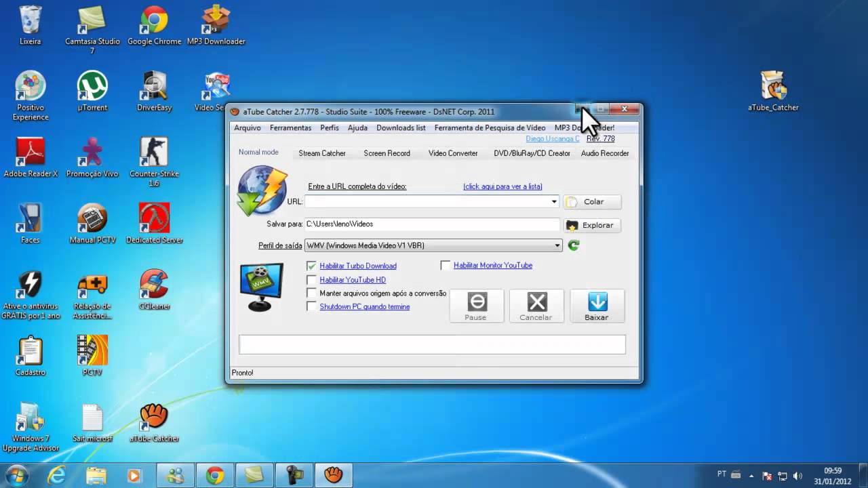Check Habilitar Monitor YouTube

446,265
